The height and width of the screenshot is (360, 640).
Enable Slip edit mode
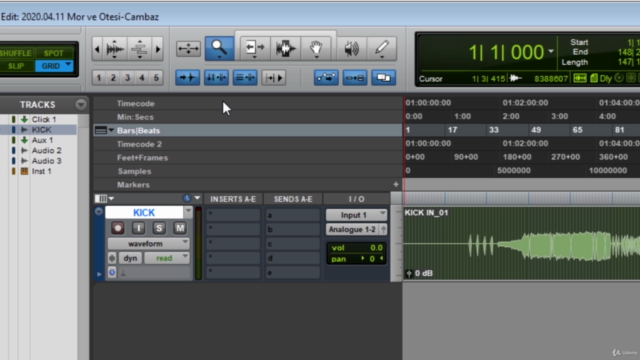16,66
